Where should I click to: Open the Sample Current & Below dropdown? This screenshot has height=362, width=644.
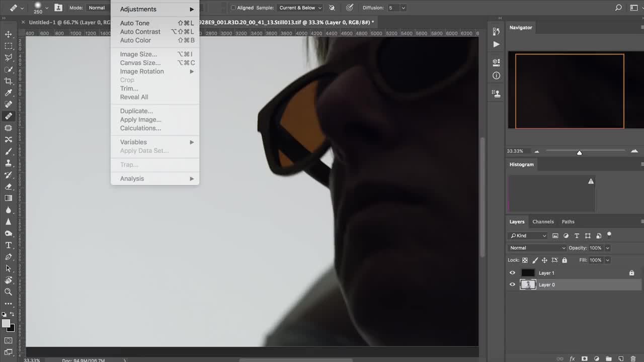(x=300, y=8)
